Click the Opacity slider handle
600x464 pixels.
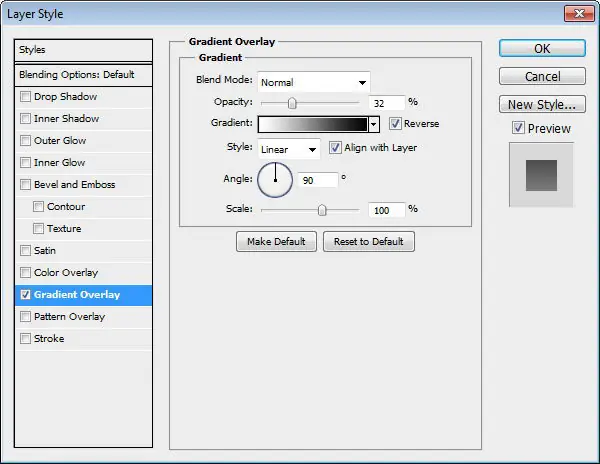click(292, 103)
